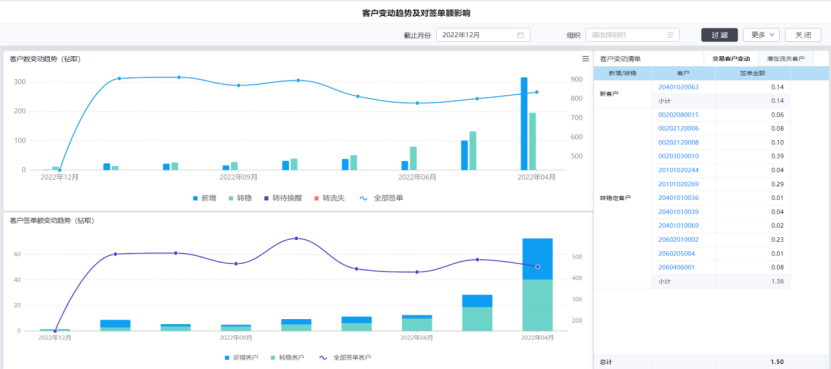Open the customer count chart hamburger menu
831x369 pixels.
585,58
